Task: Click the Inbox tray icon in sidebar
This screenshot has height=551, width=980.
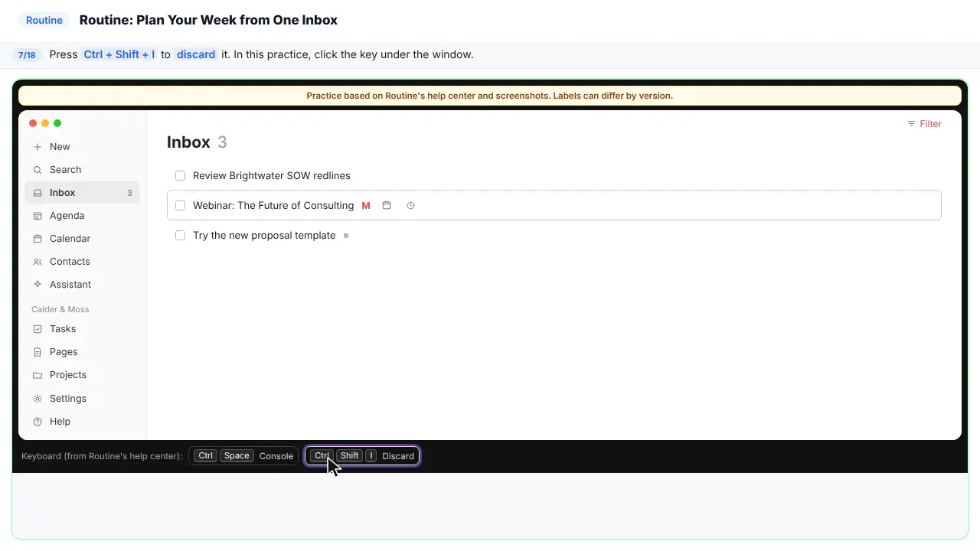Action: pyautogui.click(x=38, y=193)
